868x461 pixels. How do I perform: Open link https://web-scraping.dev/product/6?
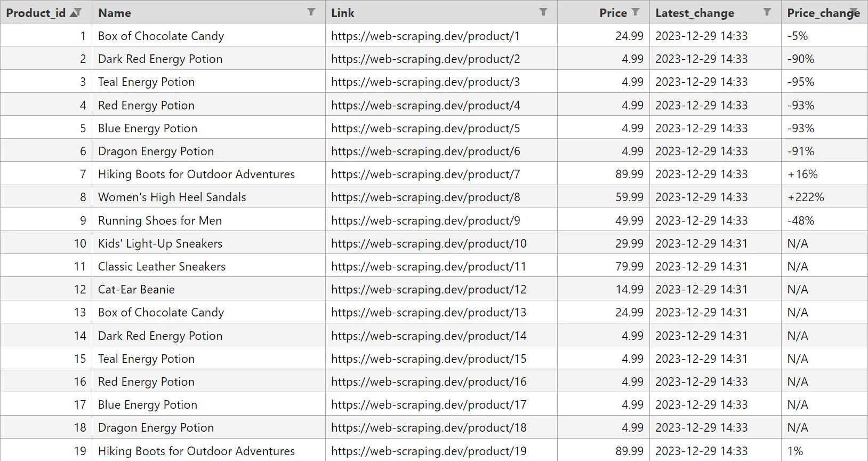pos(425,151)
